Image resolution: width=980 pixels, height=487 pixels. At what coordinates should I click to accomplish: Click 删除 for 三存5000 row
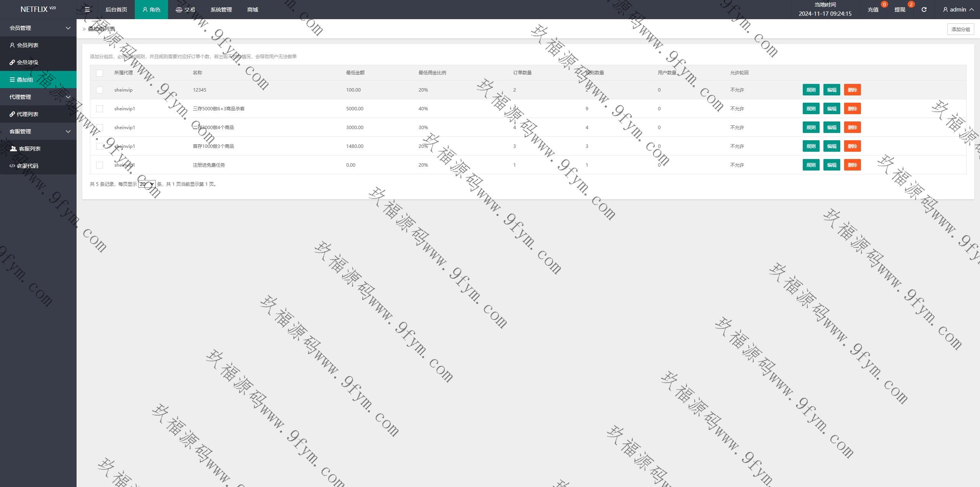tap(852, 109)
